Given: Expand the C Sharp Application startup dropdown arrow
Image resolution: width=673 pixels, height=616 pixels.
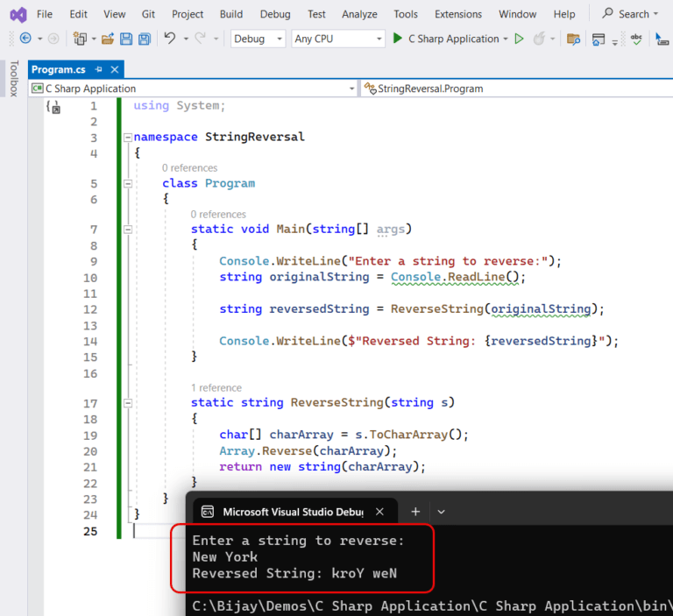Looking at the screenshot, I should point(505,39).
